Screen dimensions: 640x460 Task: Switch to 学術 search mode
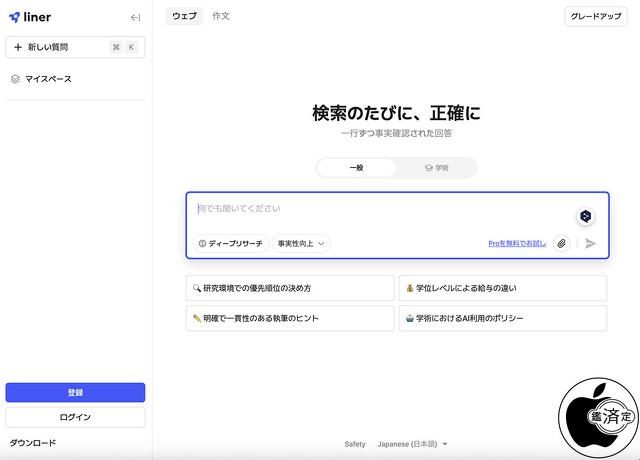436,168
